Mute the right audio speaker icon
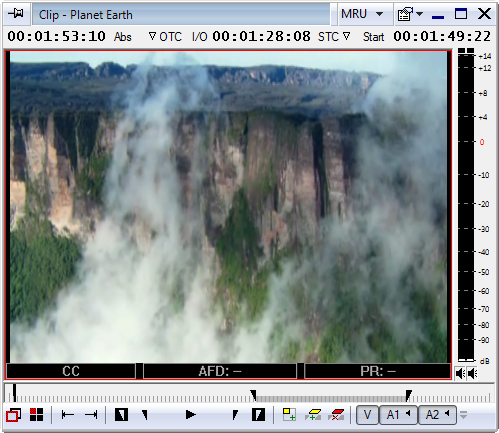The image size is (499, 433). point(472,373)
